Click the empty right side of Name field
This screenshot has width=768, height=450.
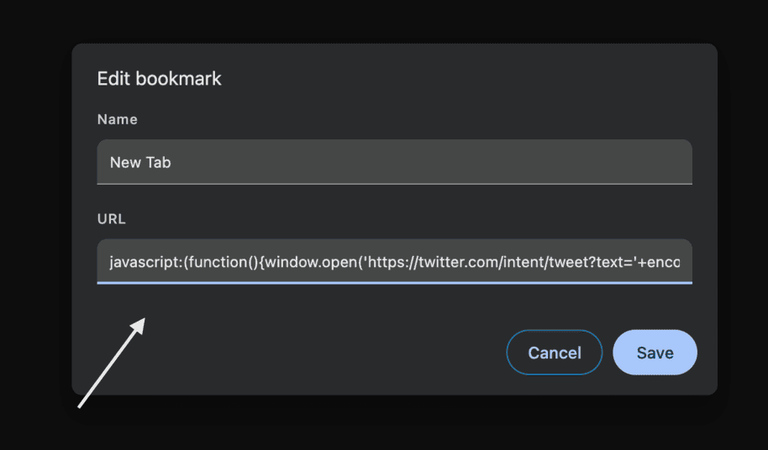coord(500,162)
